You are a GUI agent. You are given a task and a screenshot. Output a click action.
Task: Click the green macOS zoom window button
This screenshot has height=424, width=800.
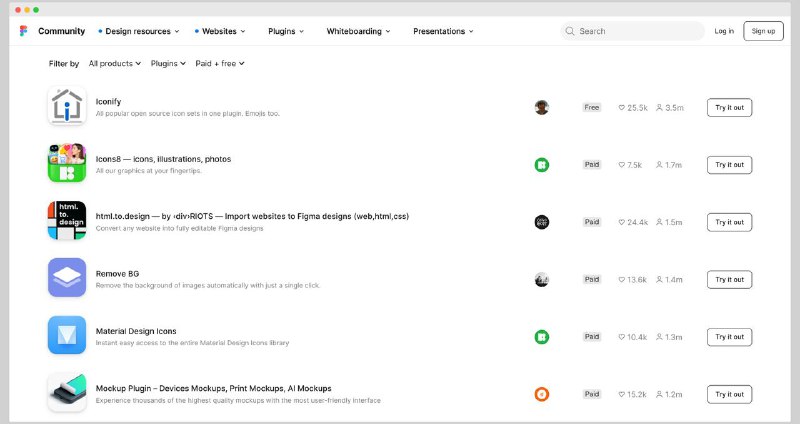pos(36,10)
